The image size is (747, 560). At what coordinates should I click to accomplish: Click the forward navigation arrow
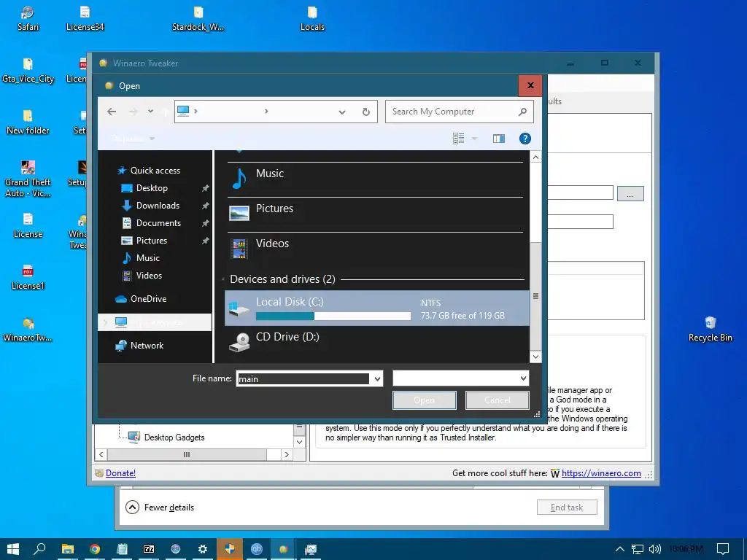point(133,112)
